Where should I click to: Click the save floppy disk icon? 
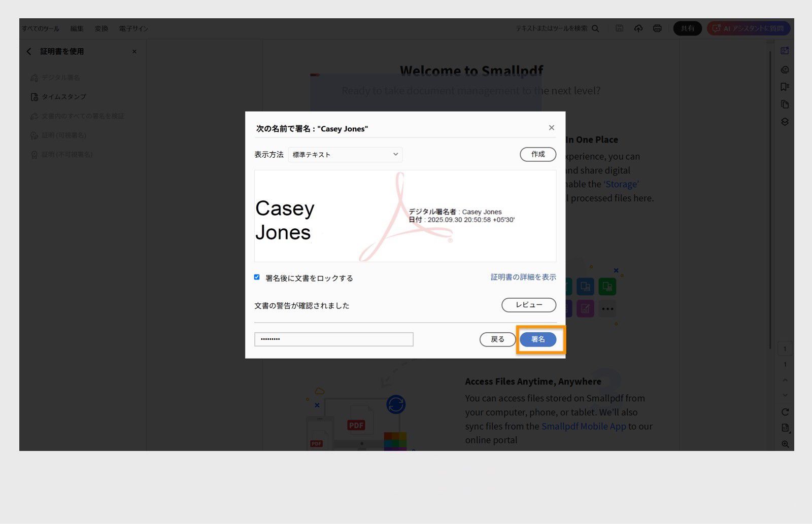point(620,28)
